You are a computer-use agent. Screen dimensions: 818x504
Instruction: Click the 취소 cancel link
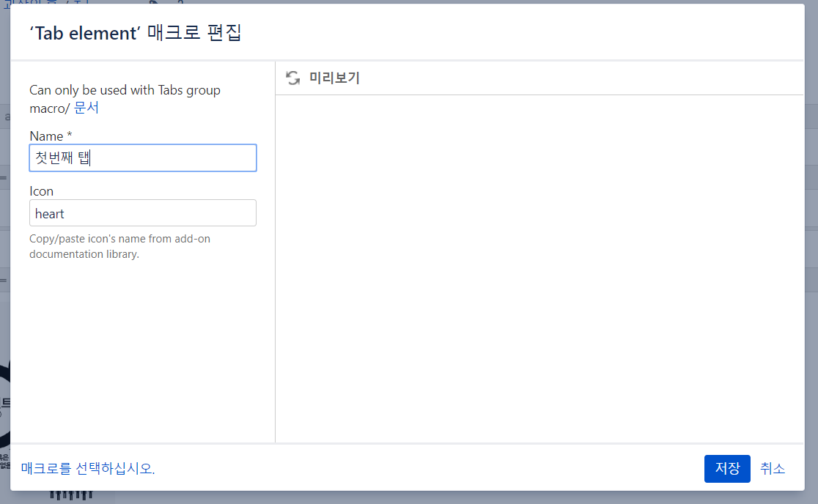click(772, 469)
